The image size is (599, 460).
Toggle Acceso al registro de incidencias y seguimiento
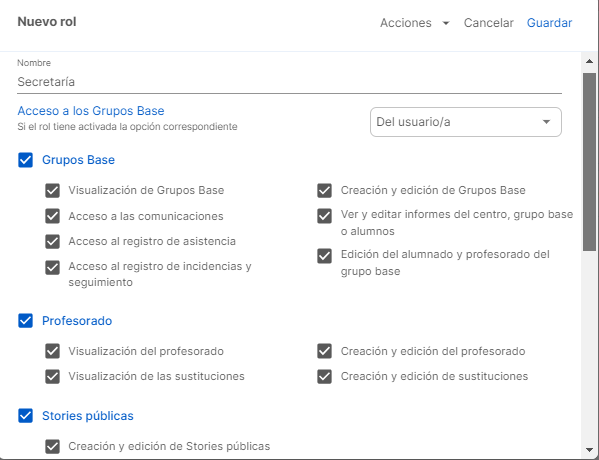click(52, 267)
